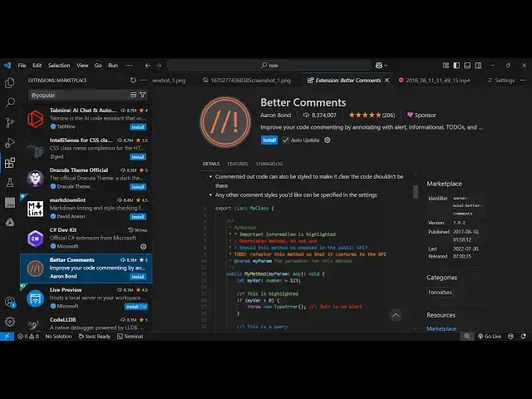Open Terminal from the status bar
This screenshot has width=532, height=399.
click(x=131, y=336)
